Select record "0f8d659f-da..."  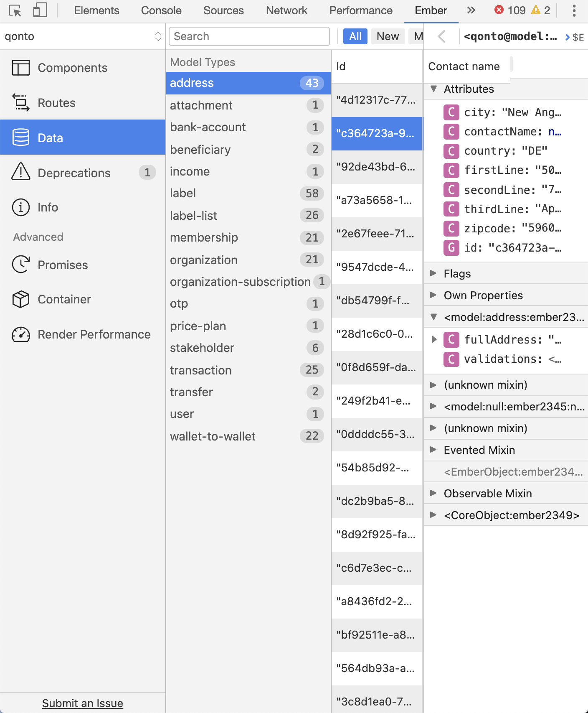point(377,367)
